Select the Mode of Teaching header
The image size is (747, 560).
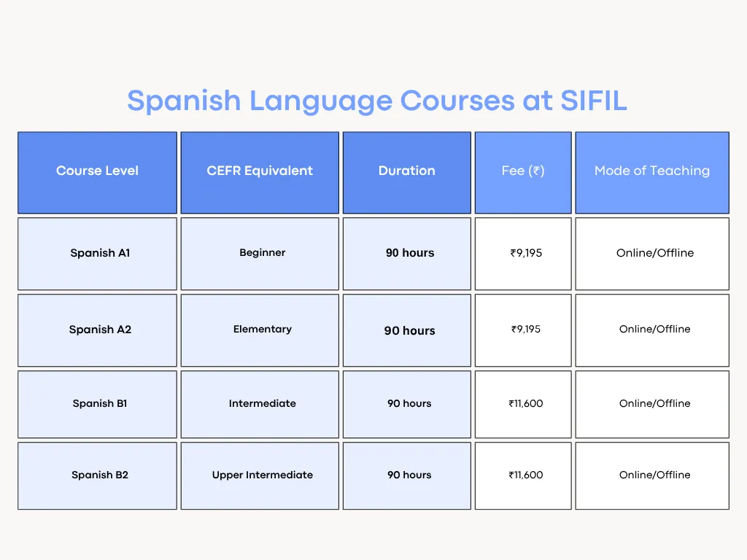651,171
